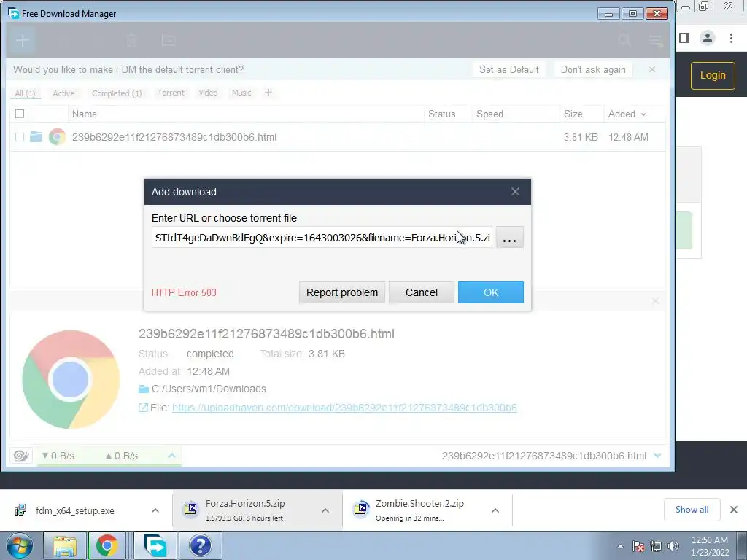Switch to the All (1) tab
The image size is (747, 560).
[26, 93]
